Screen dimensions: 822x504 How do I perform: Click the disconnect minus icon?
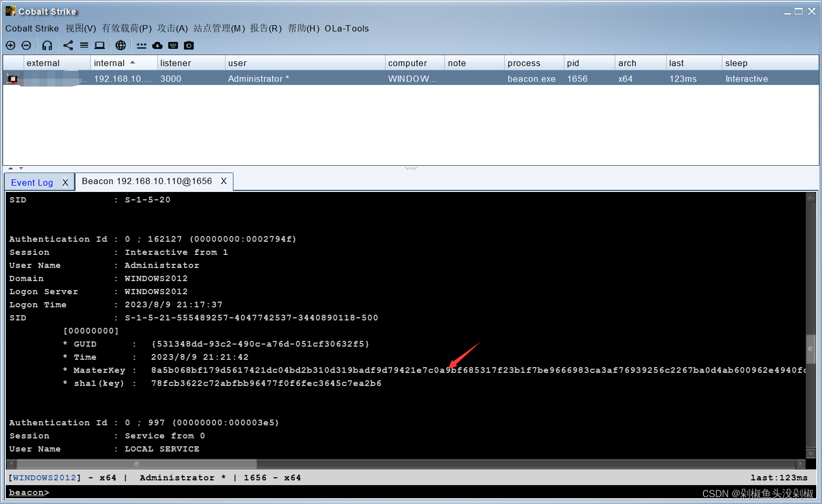pyautogui.click(x=26, y=46)
